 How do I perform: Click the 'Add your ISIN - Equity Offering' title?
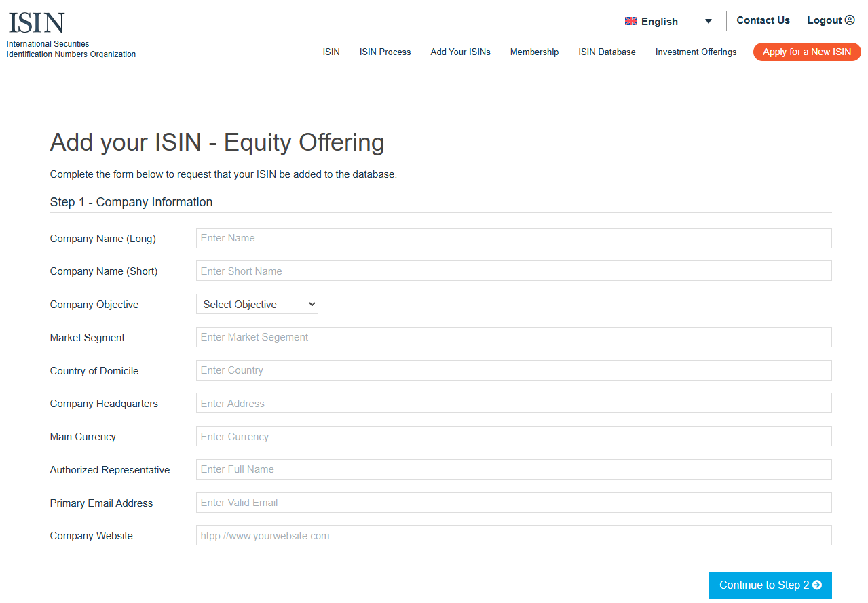[217, 142]
